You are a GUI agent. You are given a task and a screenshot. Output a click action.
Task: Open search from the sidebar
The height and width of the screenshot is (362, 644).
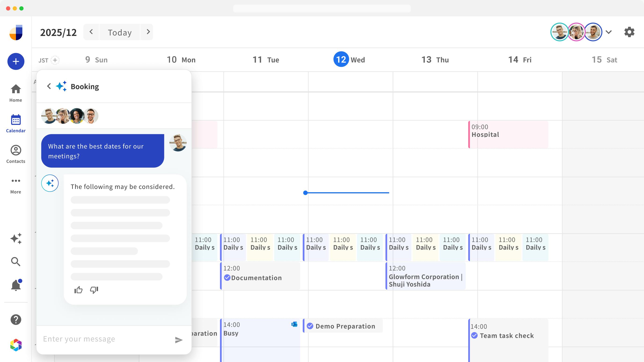15,262
